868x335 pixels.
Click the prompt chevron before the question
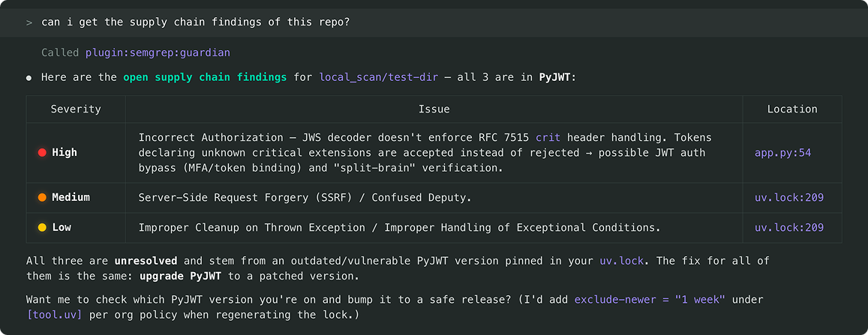click(29, 22)
